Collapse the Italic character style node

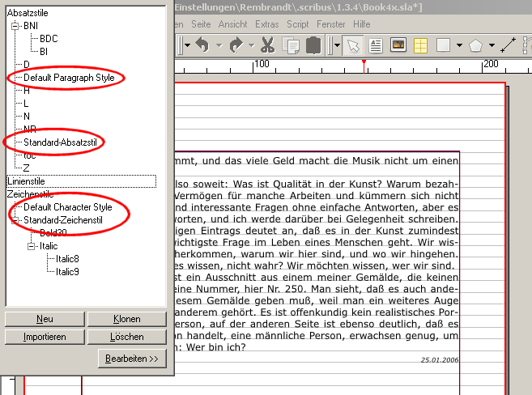click(31, 245)
